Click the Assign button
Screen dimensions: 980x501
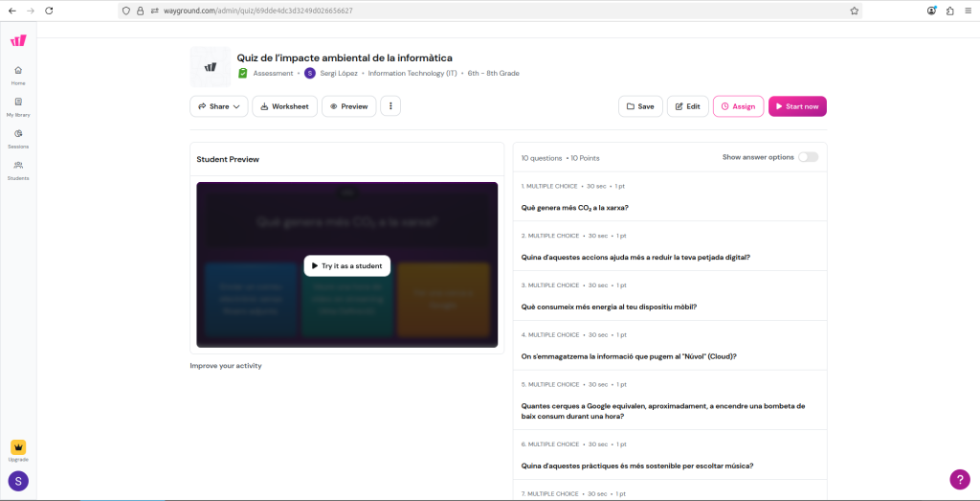pyautogui.click(x=737, y=106)
